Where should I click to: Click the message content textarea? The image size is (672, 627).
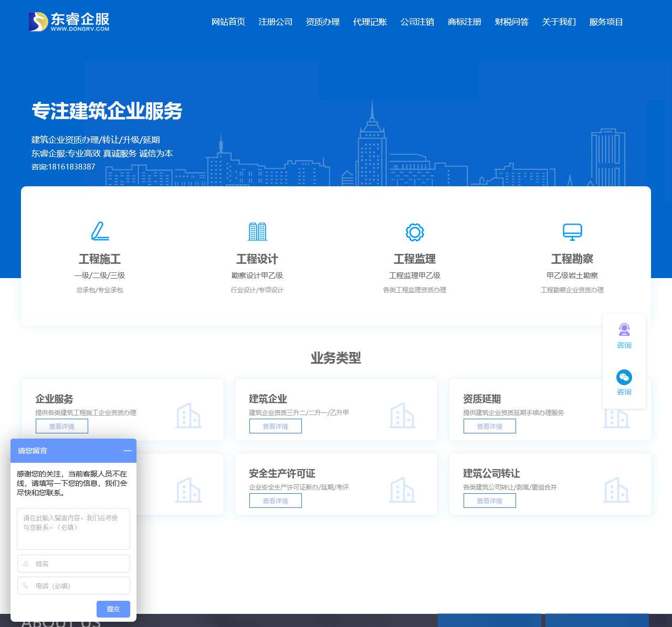73,528
